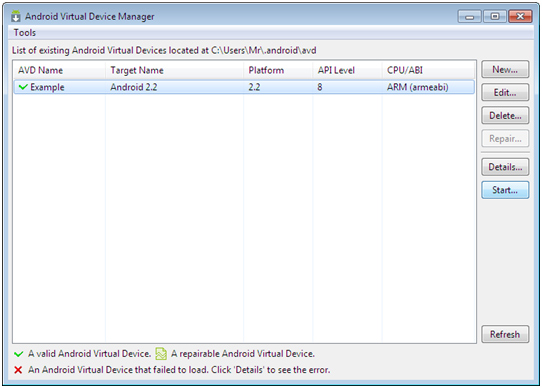The width and height of the screenshot is (542, 388).
Task: Click the Android Virtual Device Manager title icon
Action: coord(16,16)
